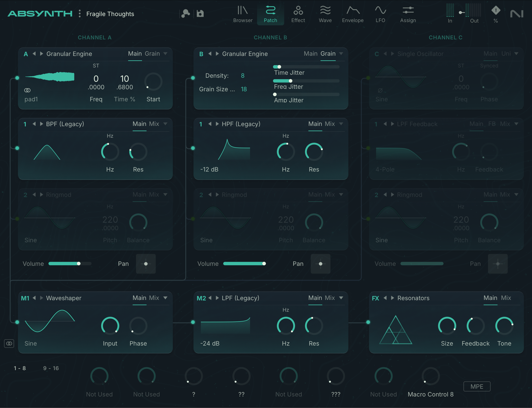Screen dimensions: 532x408
Task: Show macro controls 9 - 16
Action: coord(51,368)
